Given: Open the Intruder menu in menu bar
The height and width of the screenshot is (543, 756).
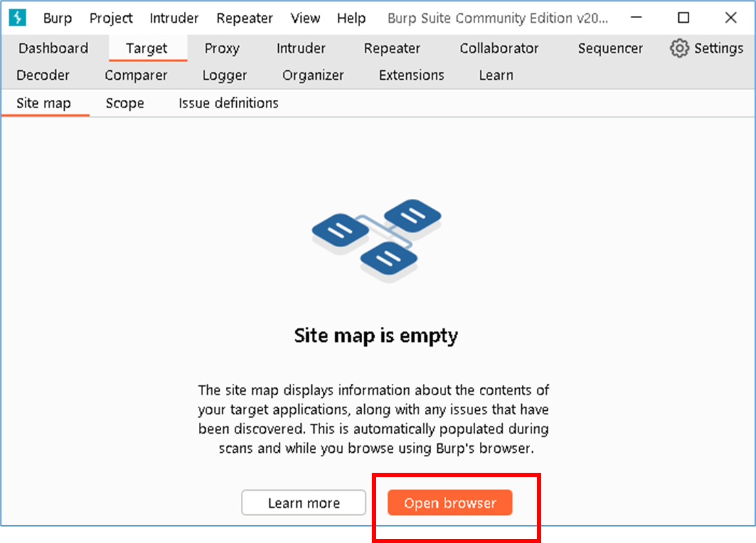Looking at the screenshot, I should click(x=174, y=19).
